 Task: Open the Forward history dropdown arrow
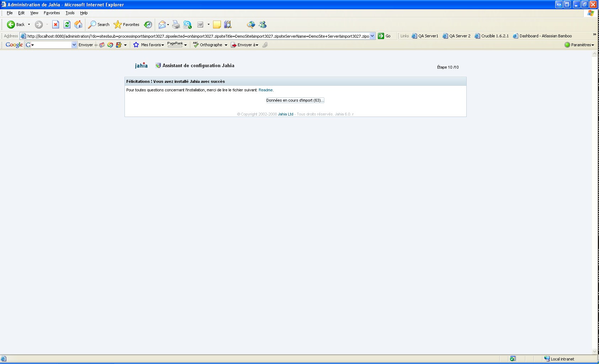47,25
